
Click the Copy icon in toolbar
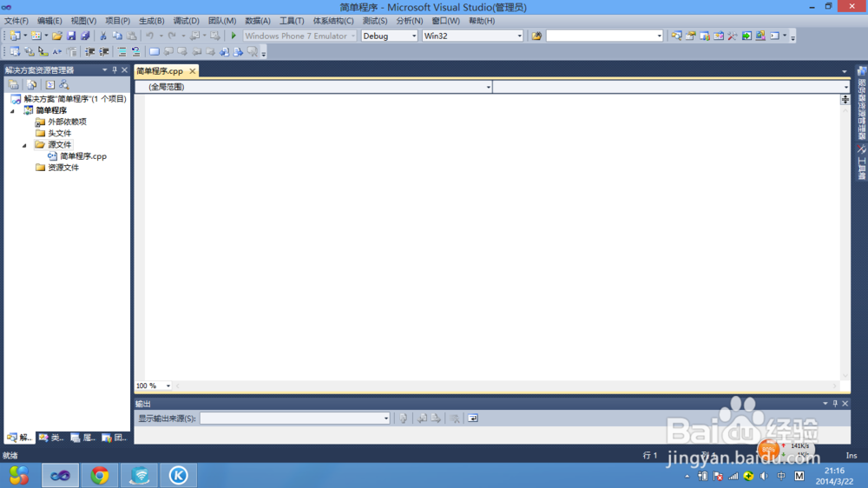click(x=117, y=36)
